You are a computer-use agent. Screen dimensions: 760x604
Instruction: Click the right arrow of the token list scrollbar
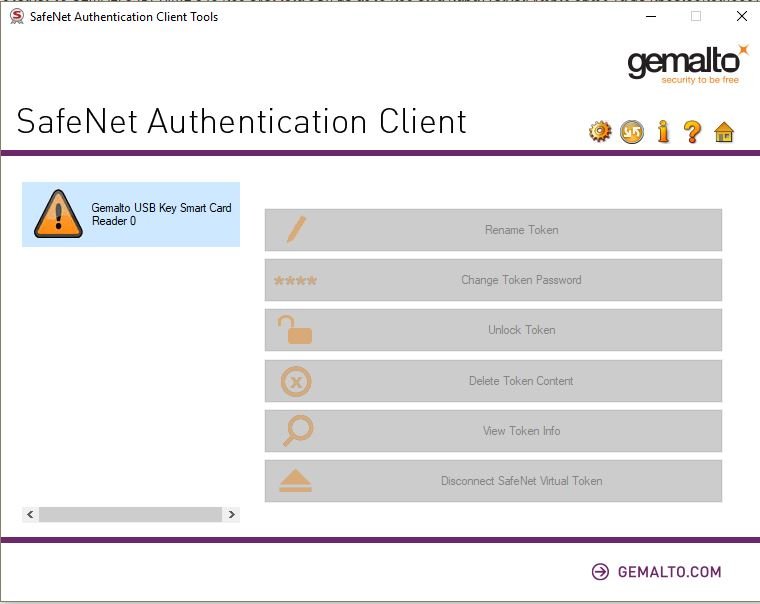[x=232, y=514]
